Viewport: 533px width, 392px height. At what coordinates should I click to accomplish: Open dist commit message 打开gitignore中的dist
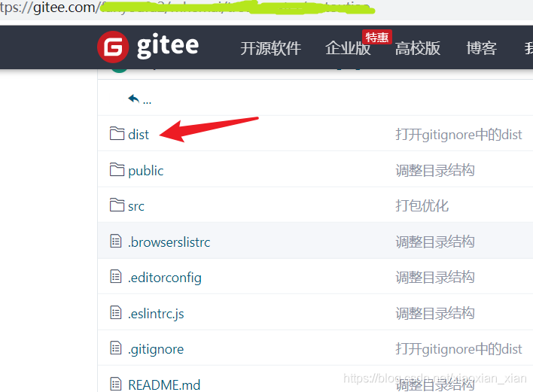458,135
